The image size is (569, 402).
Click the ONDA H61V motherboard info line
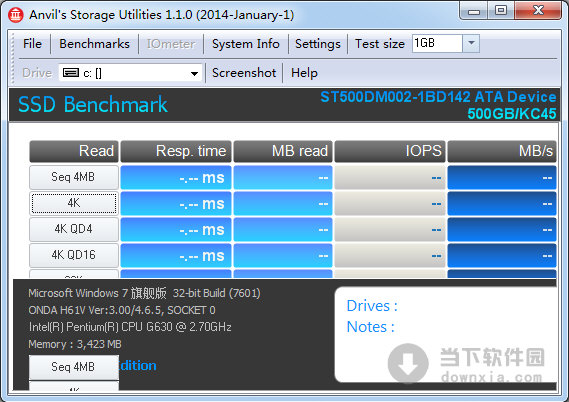click(x=122, y=310)
